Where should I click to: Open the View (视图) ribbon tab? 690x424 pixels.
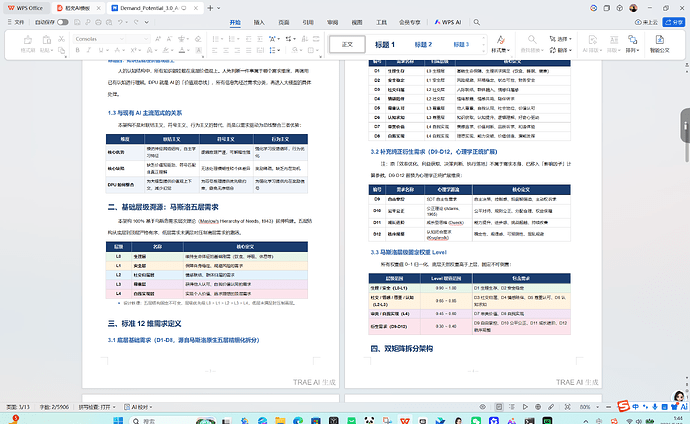coord(357,22)
